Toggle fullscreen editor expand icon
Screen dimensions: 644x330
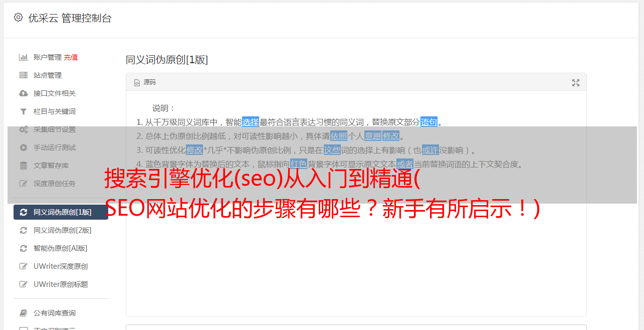click(x=576, y=83)
